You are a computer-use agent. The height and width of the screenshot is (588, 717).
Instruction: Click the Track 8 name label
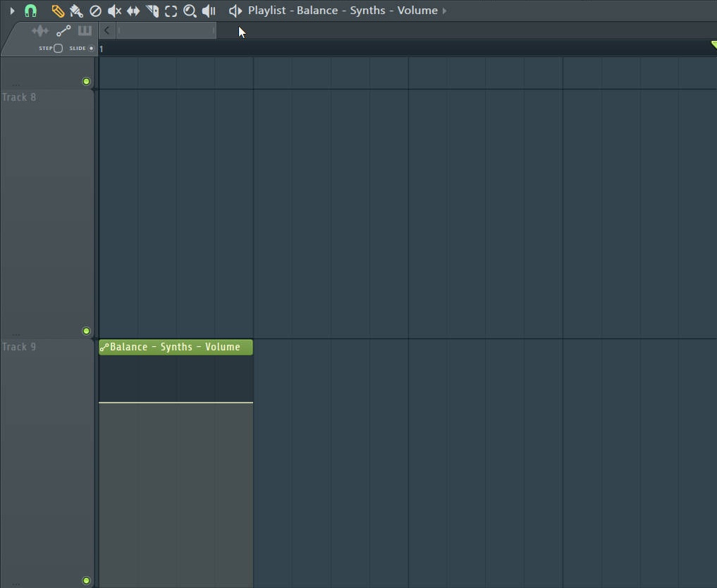point(20,97)
